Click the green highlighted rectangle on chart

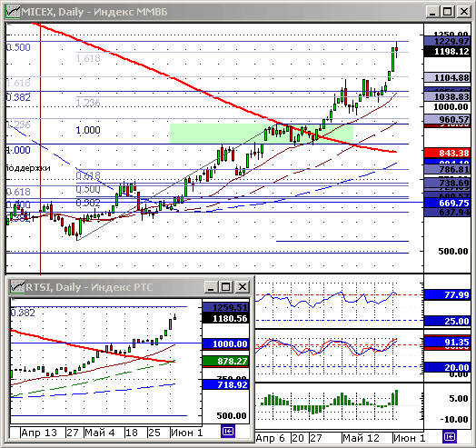coord(261,134)
